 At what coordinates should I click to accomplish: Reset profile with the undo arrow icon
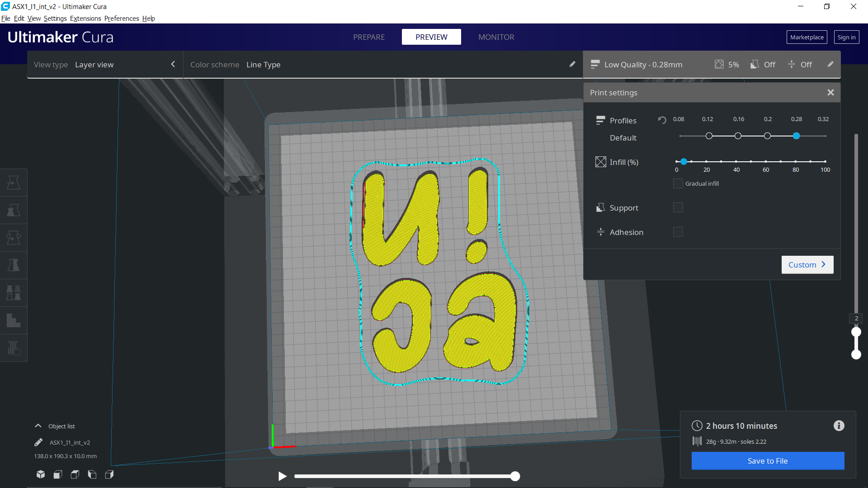point(662,120)
